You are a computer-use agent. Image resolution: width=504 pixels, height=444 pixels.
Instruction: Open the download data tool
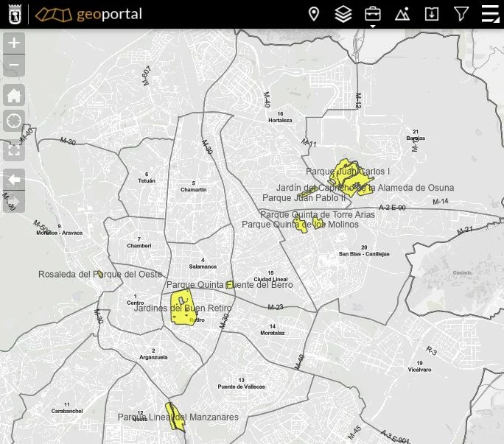pyautogui.click(x=431, y=14)
